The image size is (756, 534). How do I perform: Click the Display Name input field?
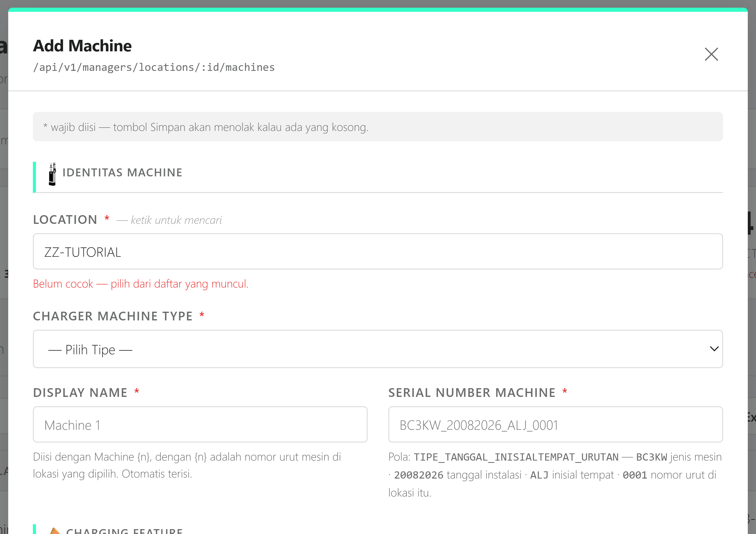click(x=200, y=424)
